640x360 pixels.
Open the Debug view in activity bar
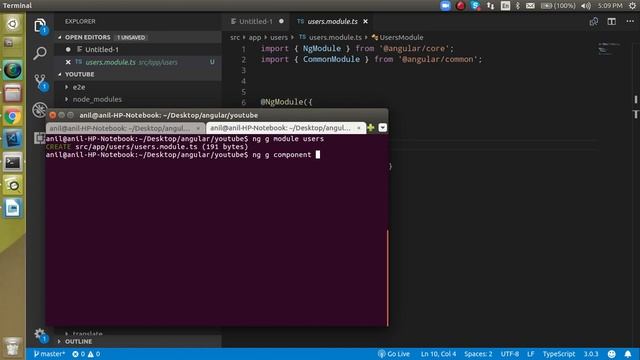click(x=40, y=109)
